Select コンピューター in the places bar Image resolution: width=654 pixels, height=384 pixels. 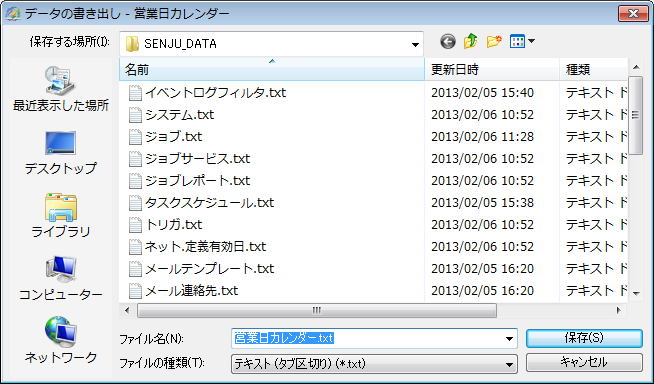click(60, 279)
